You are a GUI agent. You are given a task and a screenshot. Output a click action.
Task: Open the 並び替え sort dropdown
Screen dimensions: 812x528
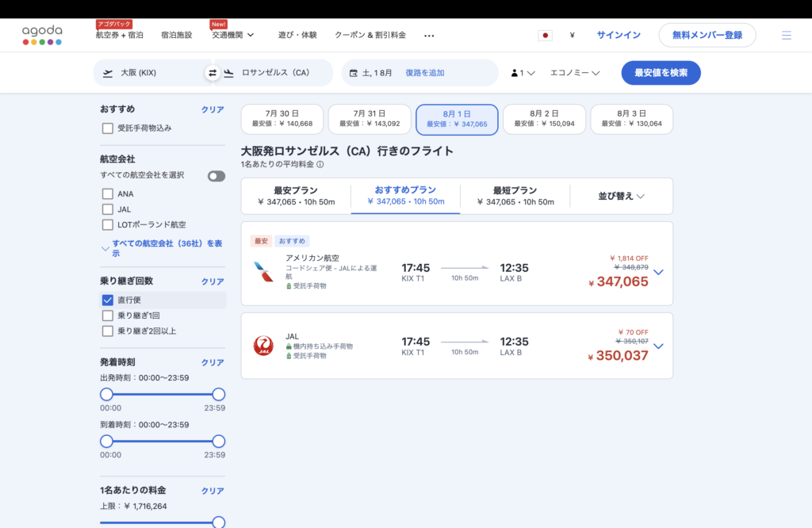click(x=621, y=196)
